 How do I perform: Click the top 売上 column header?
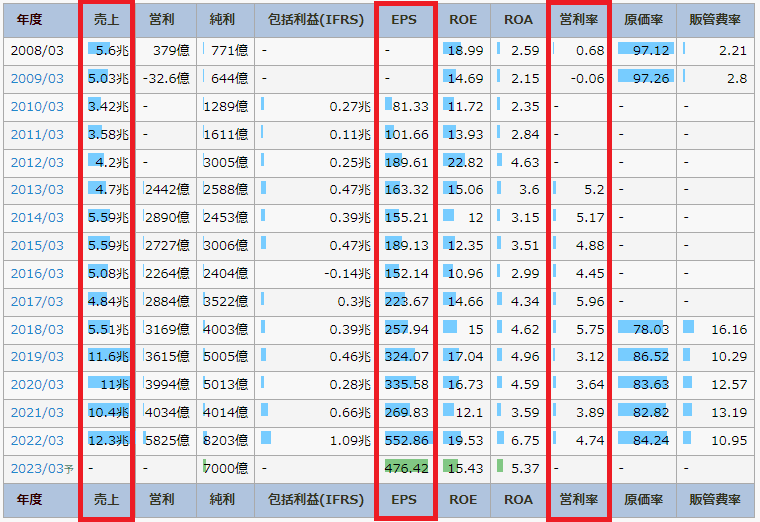[105, 20]
